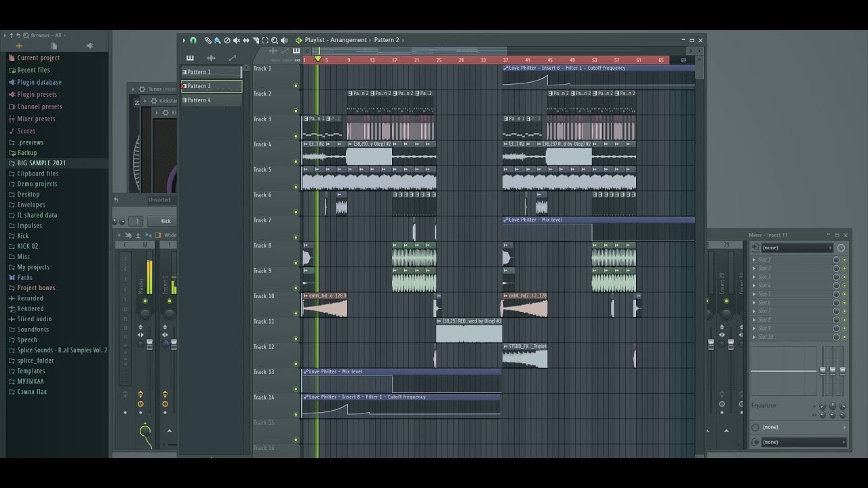Show automation clips icon in picker
This screenshot has width=868, height=488.
pos(233,58)
